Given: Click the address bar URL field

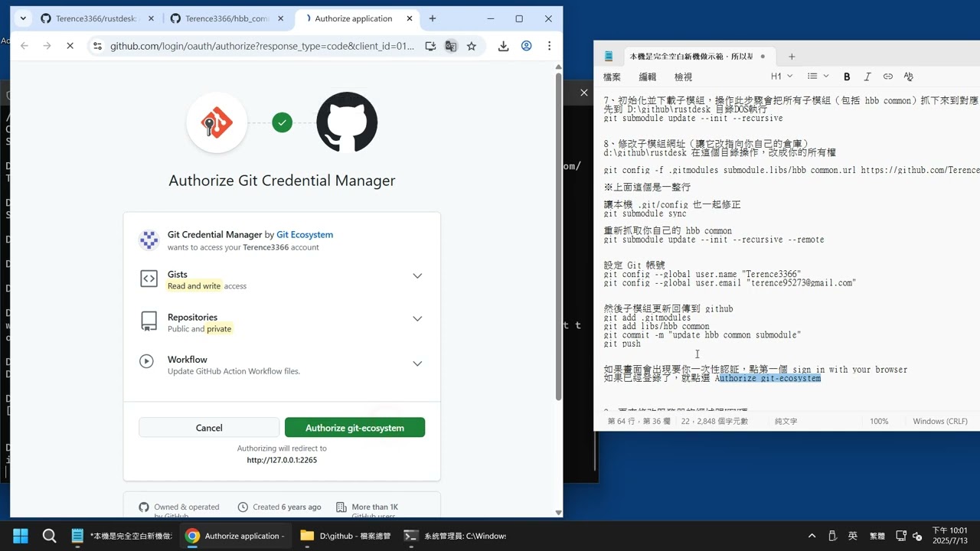Looking at the screenshot, I should (262, 46).
